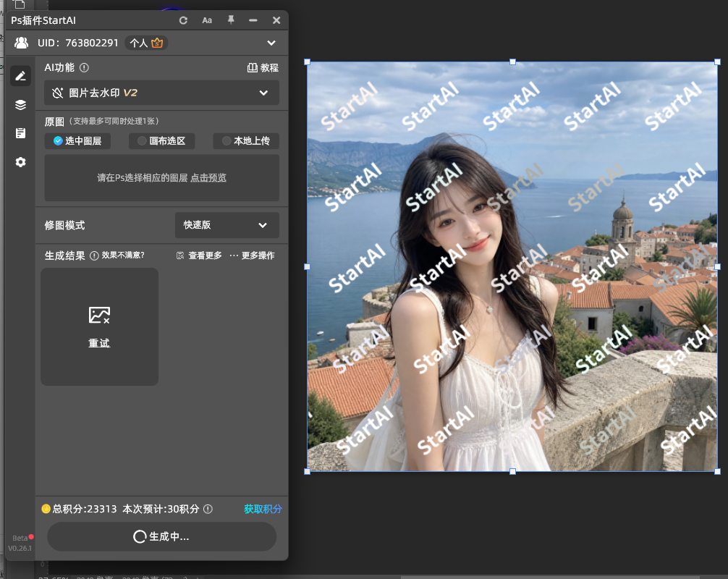Select the 本地上传 radio option
The height and width of the screenshot is (579, 728).
tap(246, 140)
